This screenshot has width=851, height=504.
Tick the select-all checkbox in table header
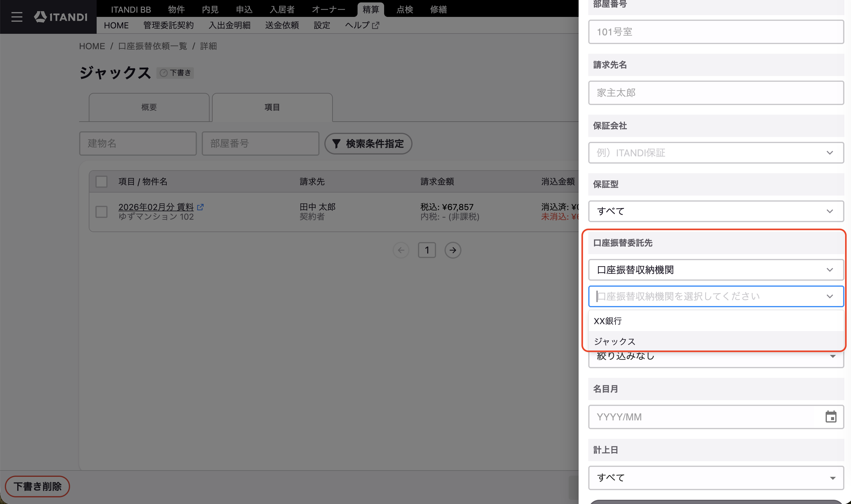pos(101,182)
